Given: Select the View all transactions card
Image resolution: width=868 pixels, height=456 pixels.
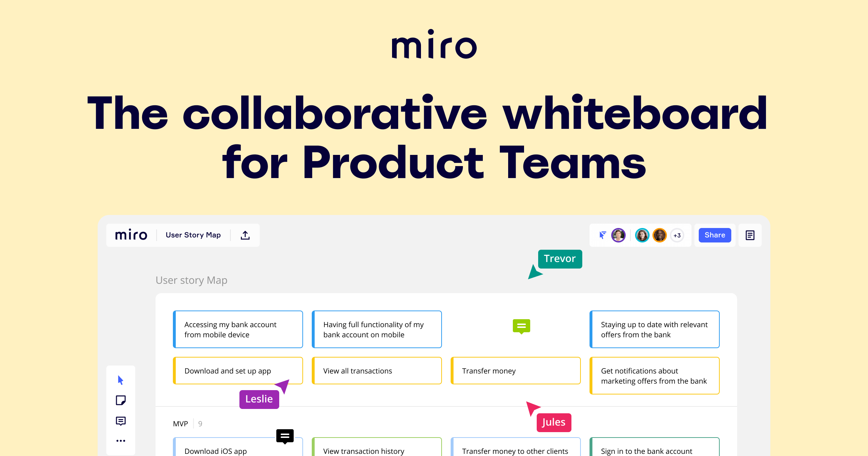Looking at the screenshot, I should (377, 371).
